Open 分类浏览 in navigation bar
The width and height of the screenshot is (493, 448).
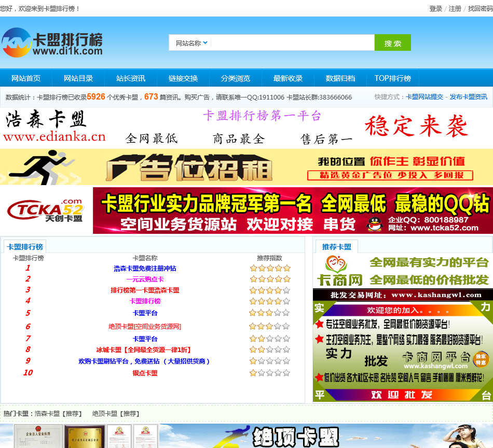[x=236, y=78]
